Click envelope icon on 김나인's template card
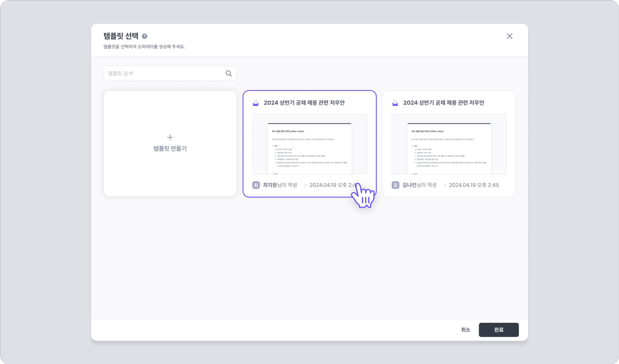The width and height of the screenshot is (619, 364). (395, 103)
